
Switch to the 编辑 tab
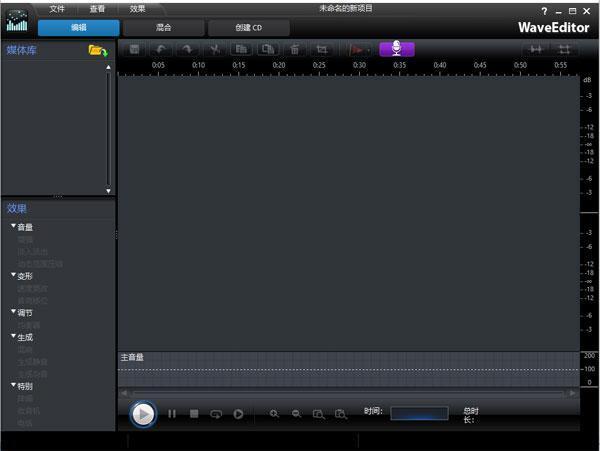78,28
